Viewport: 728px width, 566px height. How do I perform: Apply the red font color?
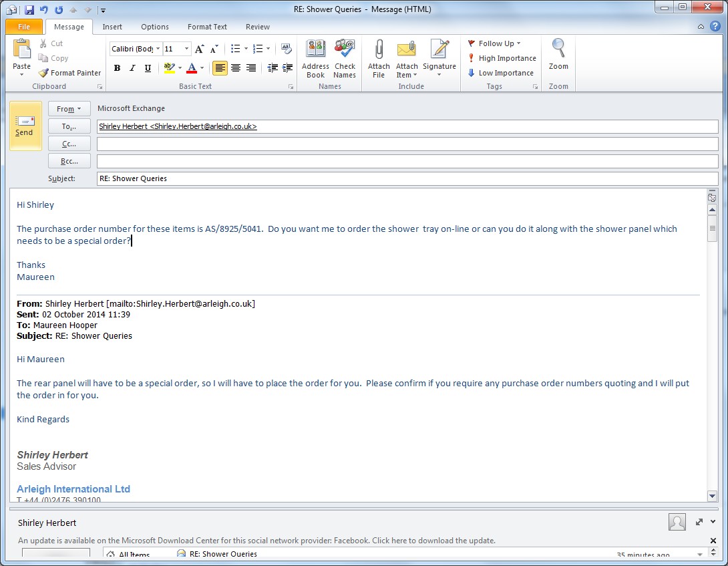pyautogui.click(x=192, y=68)
